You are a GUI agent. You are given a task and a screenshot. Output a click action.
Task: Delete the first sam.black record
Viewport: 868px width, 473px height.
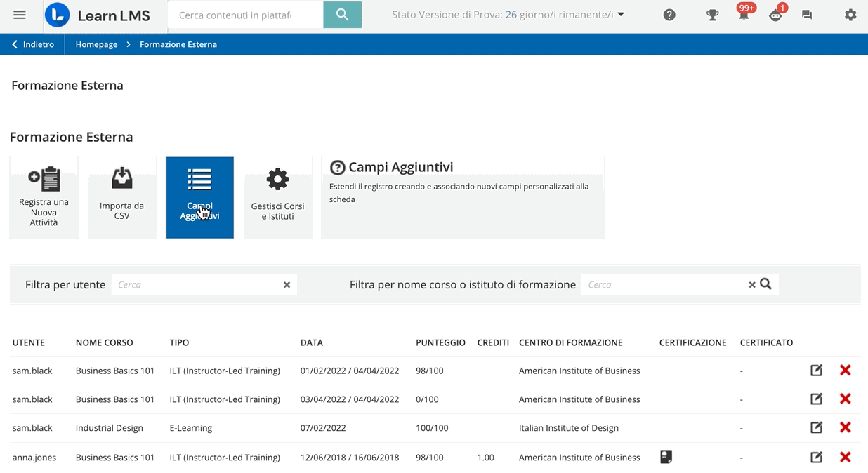(x=845, y=371)
